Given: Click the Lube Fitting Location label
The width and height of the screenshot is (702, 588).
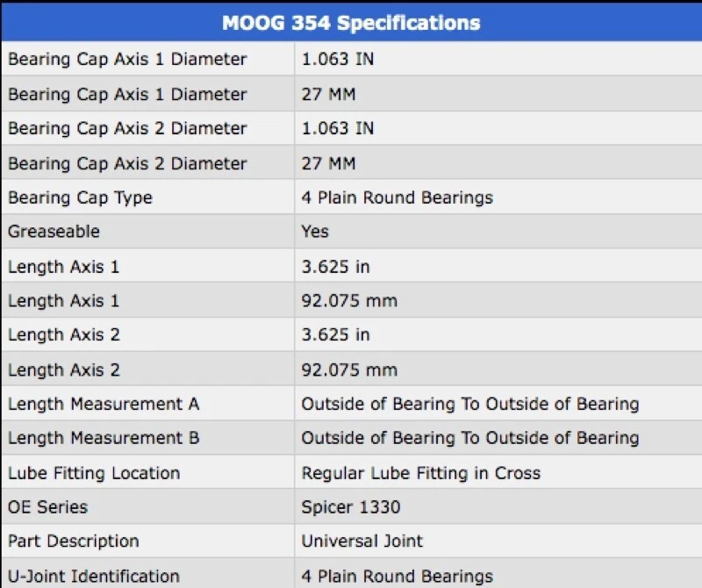Looking at the screenshot, I should pos(94,473).
